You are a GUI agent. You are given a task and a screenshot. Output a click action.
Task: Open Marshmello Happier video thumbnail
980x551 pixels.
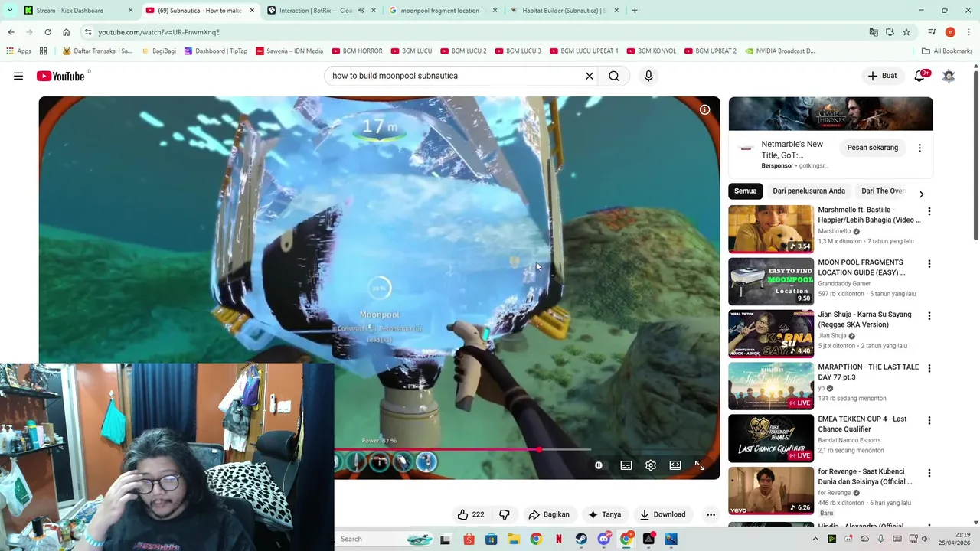tap(771, 229)
